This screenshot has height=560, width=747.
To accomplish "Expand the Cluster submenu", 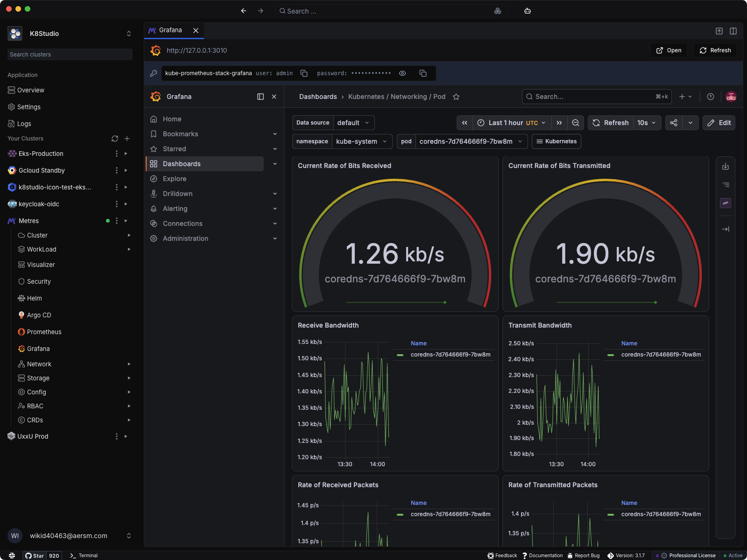I will (129, 235).
